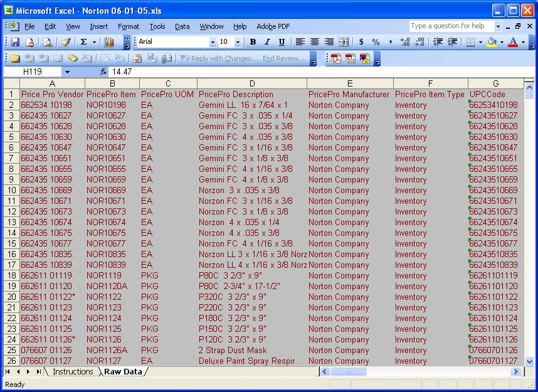Toggle Underline formatting
Viewport: 538px width, 392px height.
tap(282, 42)
